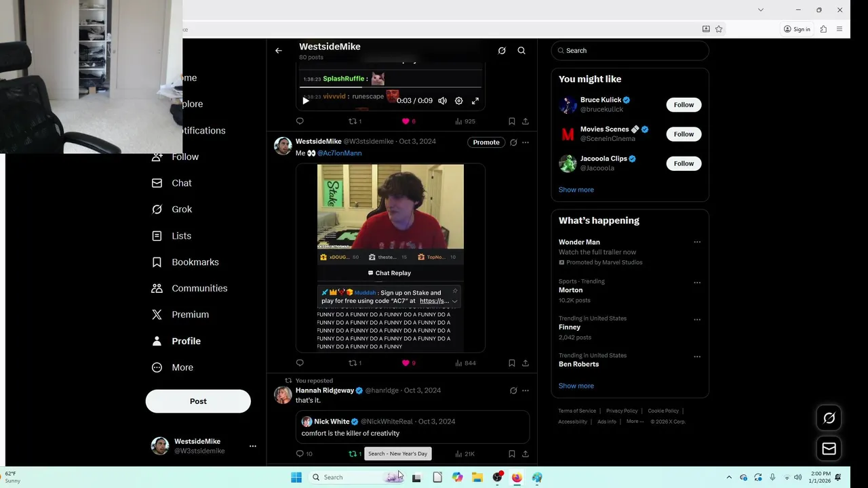Open options for the Morton trend
Image resolution: width=868 pixels, height=488 pixels.
(x=697, y=283)
